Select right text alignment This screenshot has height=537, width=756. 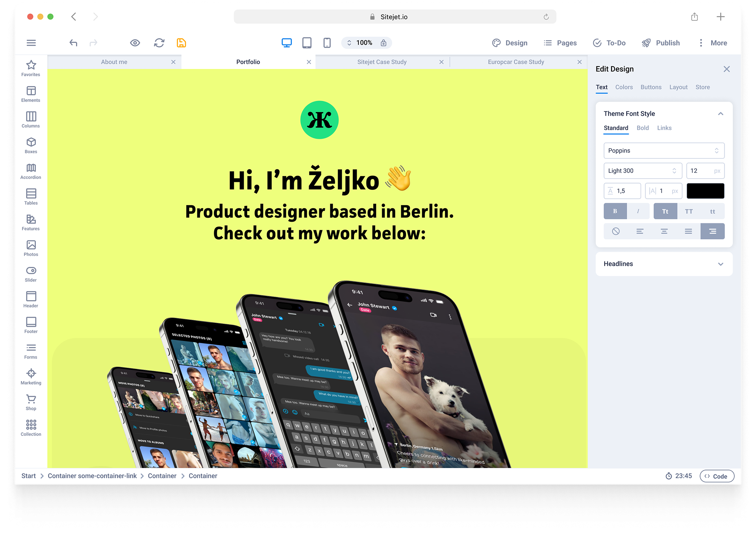[713, 231]
